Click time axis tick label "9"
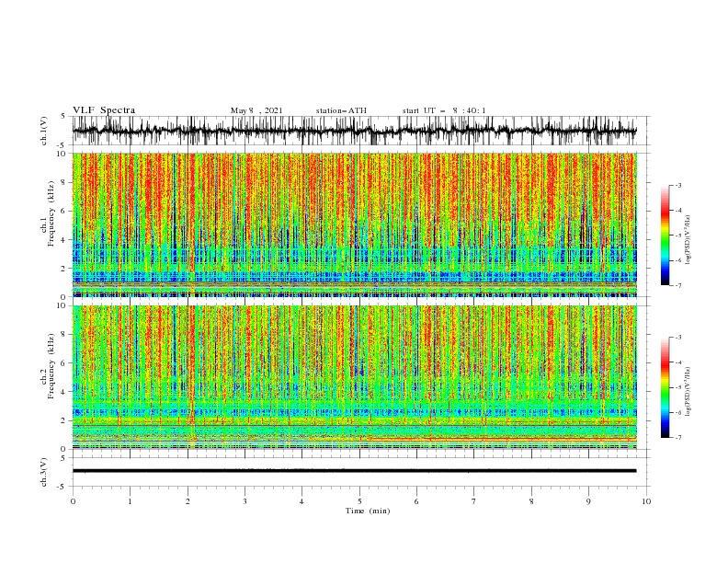This screenshot has width=728, height=563. pos(588,501)
